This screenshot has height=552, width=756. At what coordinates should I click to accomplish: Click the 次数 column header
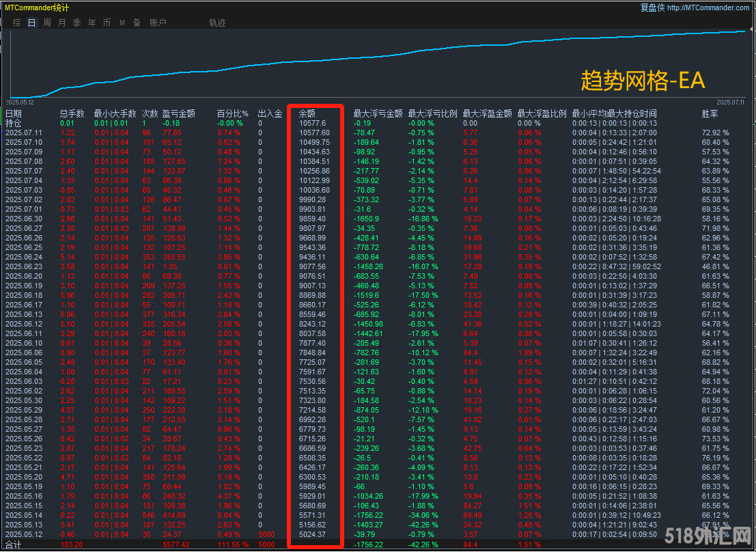[150, 113]
